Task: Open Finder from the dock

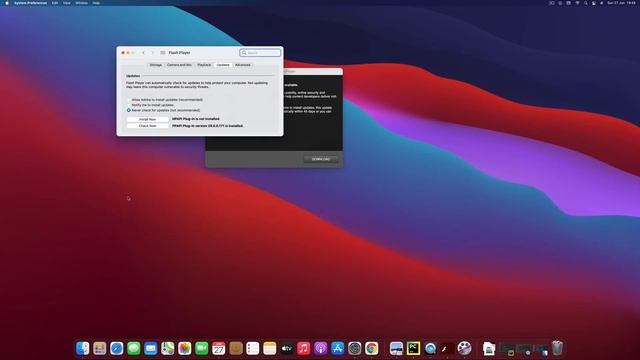Action: (x=82, y=348)
